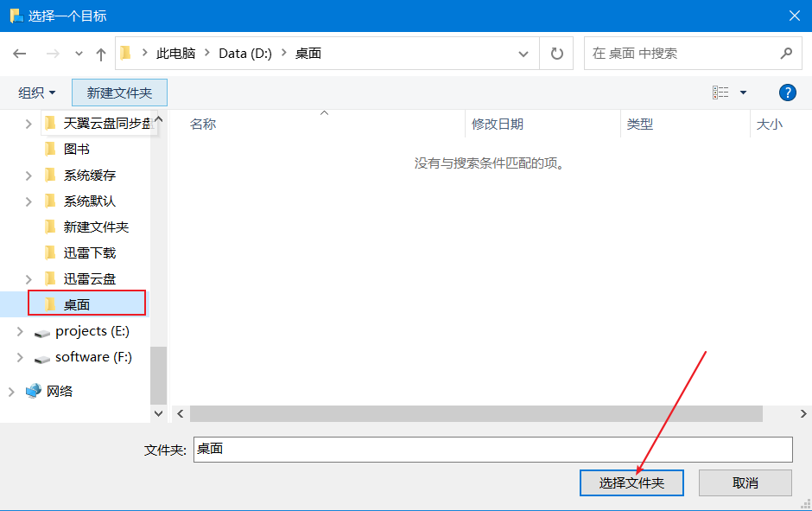The height and width of the screenshot is (511, 812).
Task: Open chevron after 此电脑 breadcrumb
Action: 207,53
